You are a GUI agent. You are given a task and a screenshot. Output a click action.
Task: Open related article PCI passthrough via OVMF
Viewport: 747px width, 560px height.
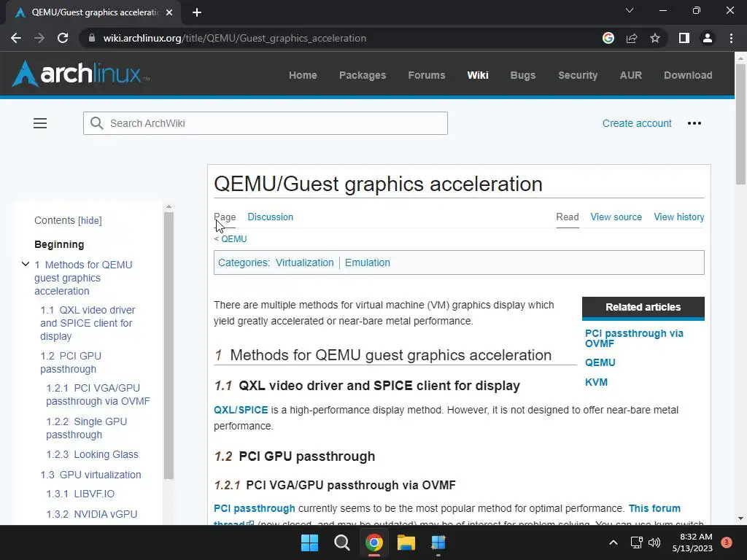pyautogui.click(x=634, y=338)
